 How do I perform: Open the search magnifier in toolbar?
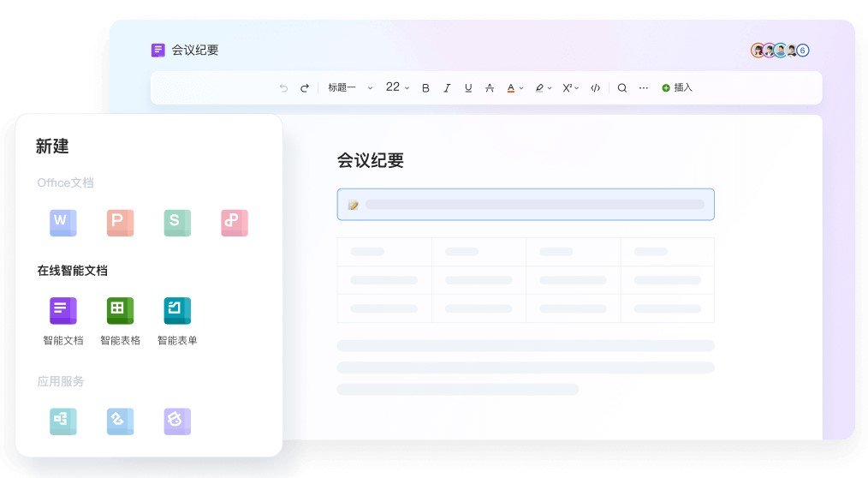click(x=622, y=88)
